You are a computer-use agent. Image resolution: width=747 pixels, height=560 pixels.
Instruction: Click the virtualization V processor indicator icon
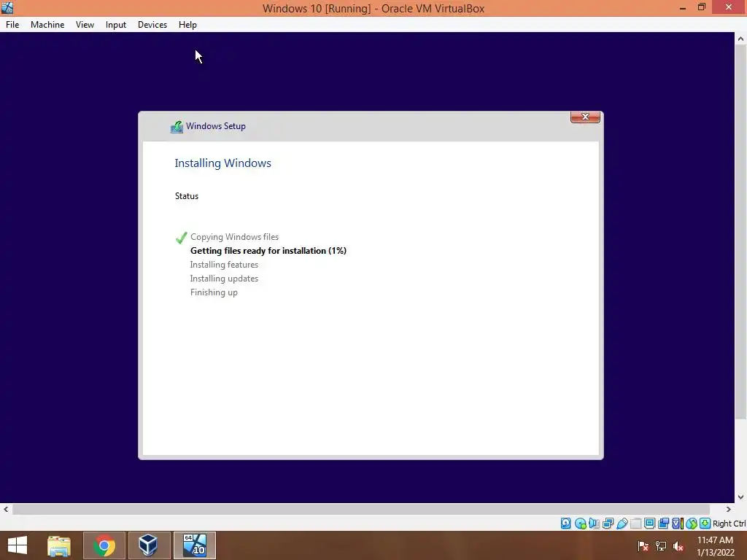point(677,524)
